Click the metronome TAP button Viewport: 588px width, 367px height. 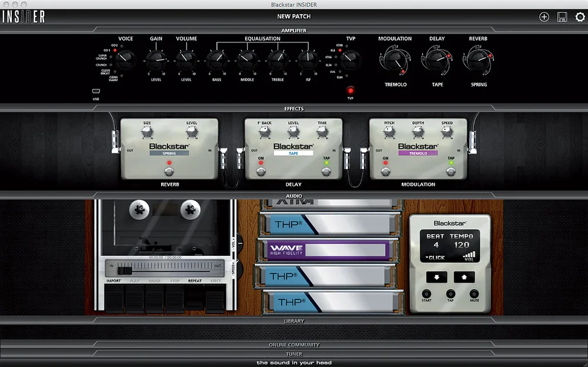450,293
